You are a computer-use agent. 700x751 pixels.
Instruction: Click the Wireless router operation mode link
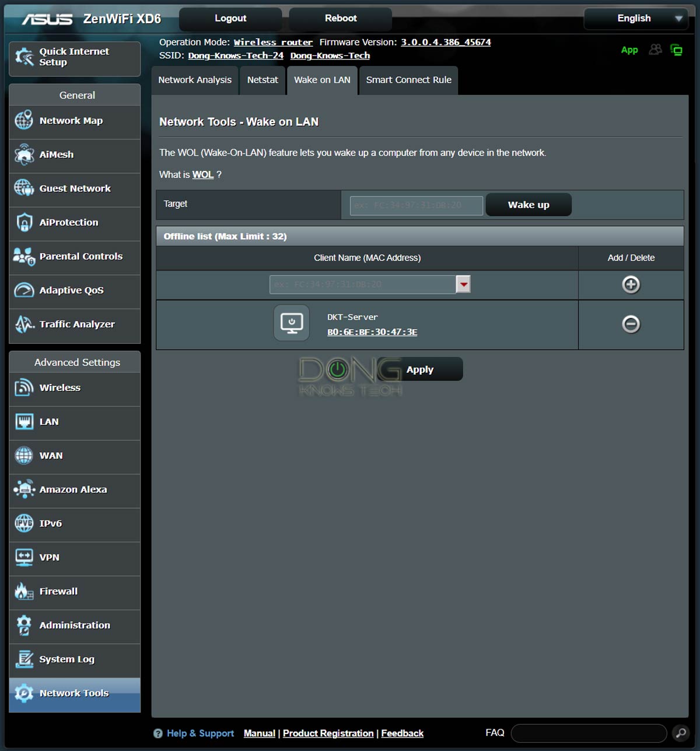point(273,42)
